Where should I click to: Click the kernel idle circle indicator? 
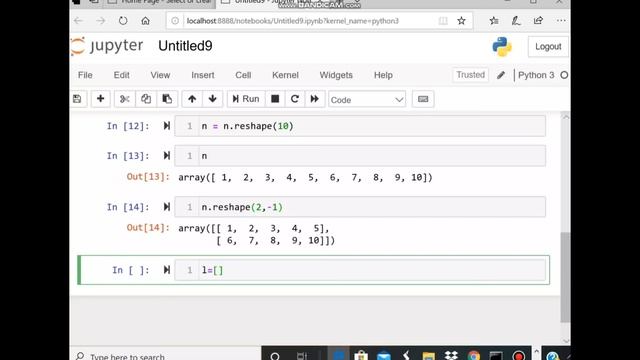tap(564, 75)
